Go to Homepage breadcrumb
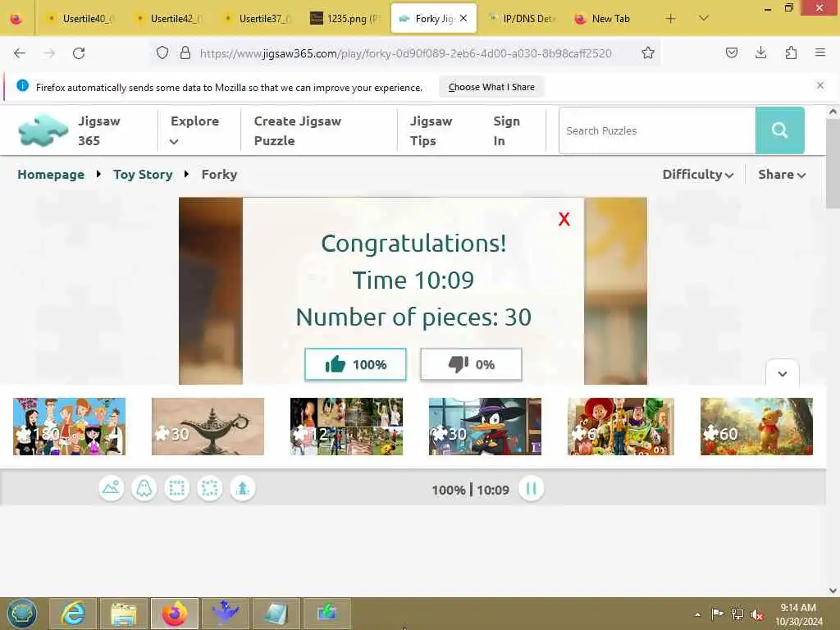This screenshot has width=840, height=630. [x=51, y=175]
